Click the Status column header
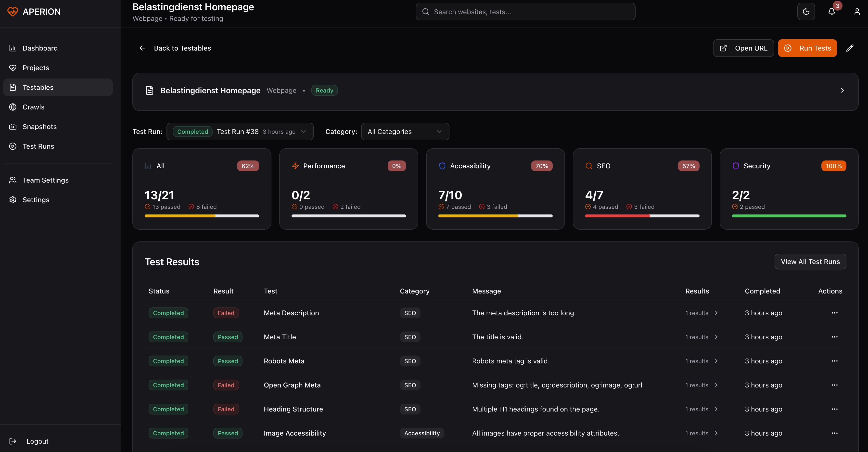Screen dimensions: 868x452 [159, 291]
